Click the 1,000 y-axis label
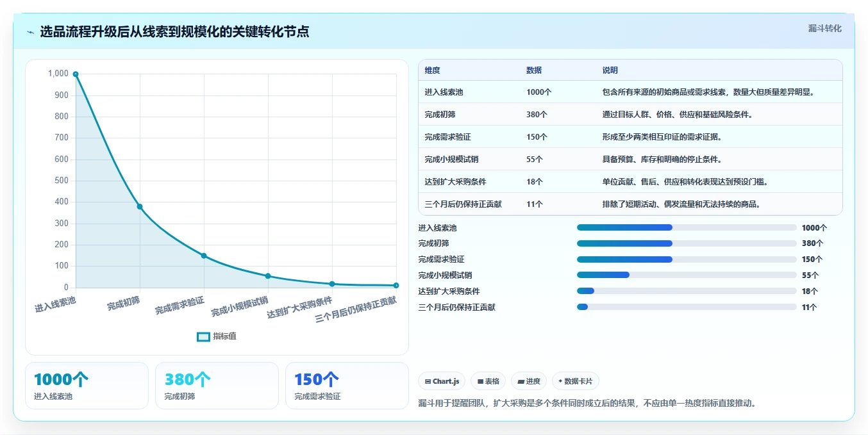This screenshot has width=868, height=435. (x=58, y=74)
